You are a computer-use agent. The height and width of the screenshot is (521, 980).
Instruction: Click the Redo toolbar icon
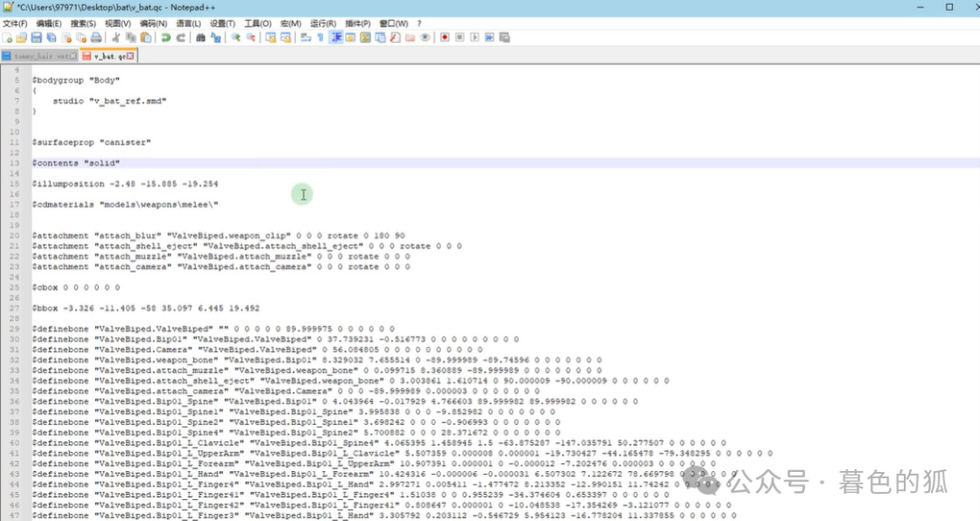click(181, 37)
